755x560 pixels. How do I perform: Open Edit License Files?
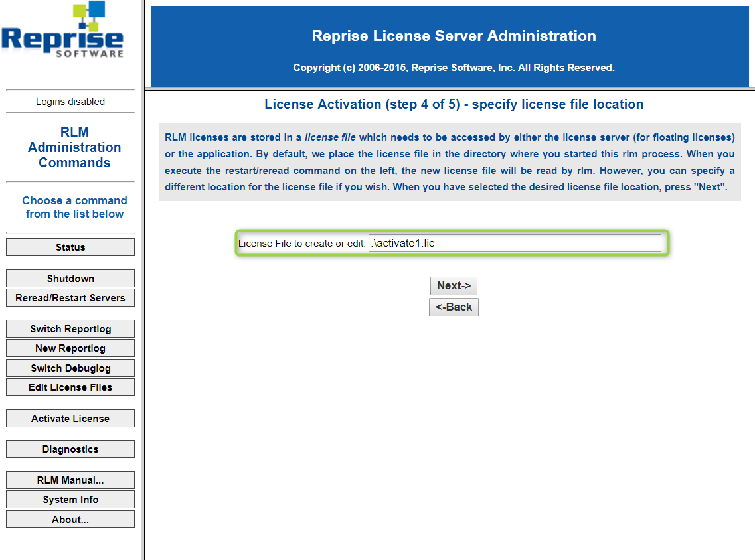[x=70, y=387]
